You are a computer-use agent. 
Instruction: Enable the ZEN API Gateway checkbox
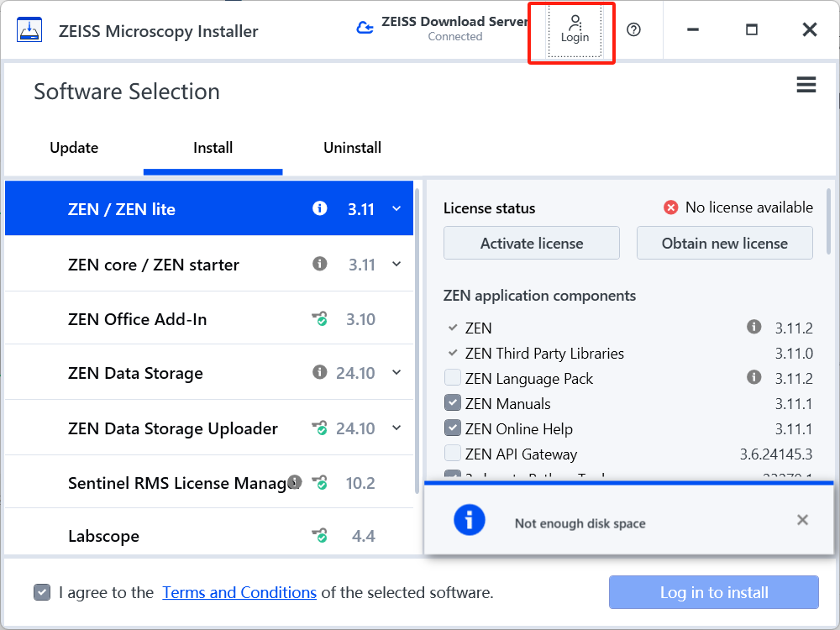pyautogui.click(x=453, y=454)
